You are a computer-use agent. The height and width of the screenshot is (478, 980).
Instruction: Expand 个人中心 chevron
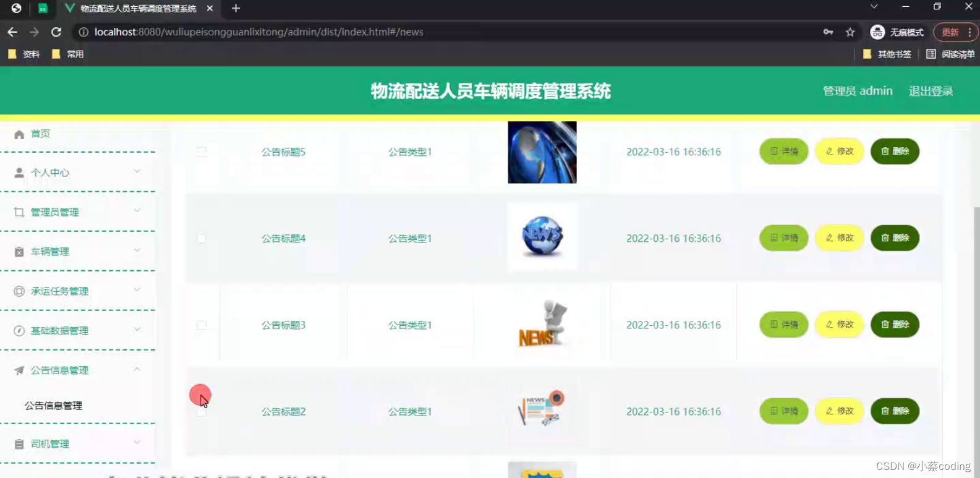tap(137, 172)
